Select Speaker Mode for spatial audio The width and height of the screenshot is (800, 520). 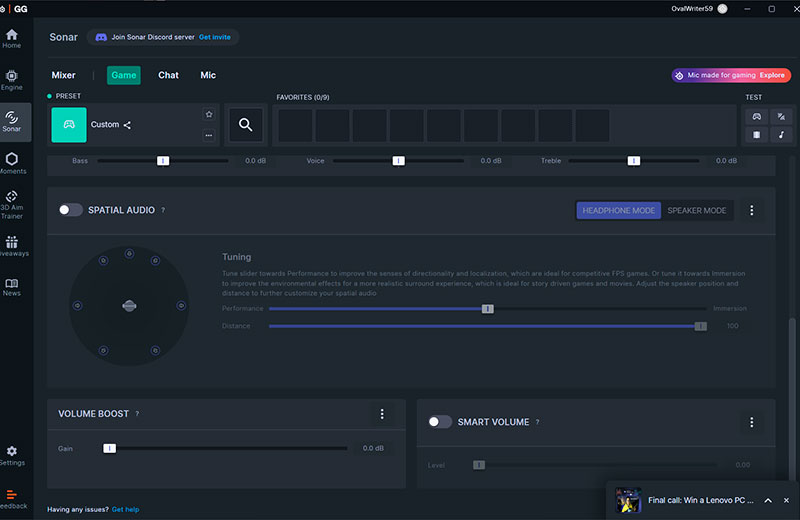tap(697, 211)
